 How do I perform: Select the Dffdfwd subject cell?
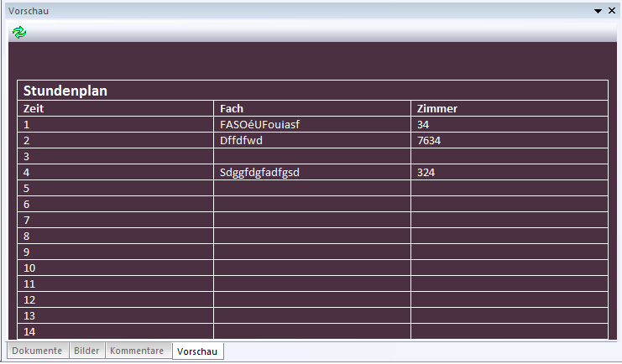tap(241, 140)
